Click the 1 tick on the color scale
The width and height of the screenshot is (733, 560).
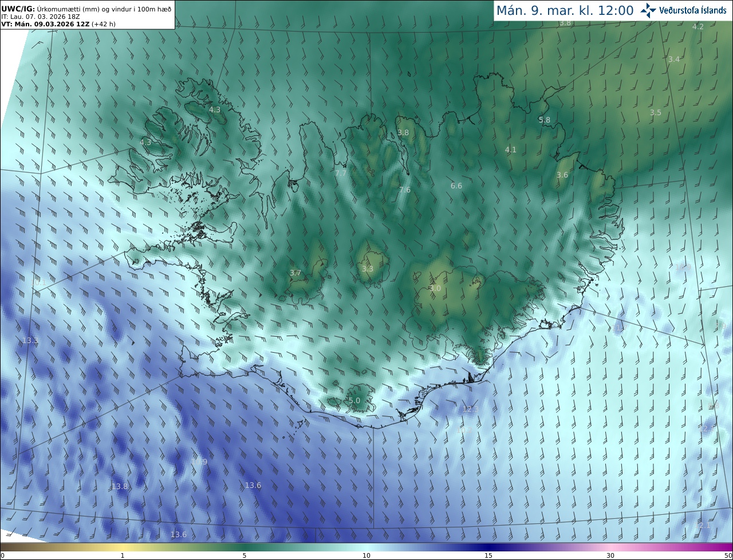click(x=122, y=555)
